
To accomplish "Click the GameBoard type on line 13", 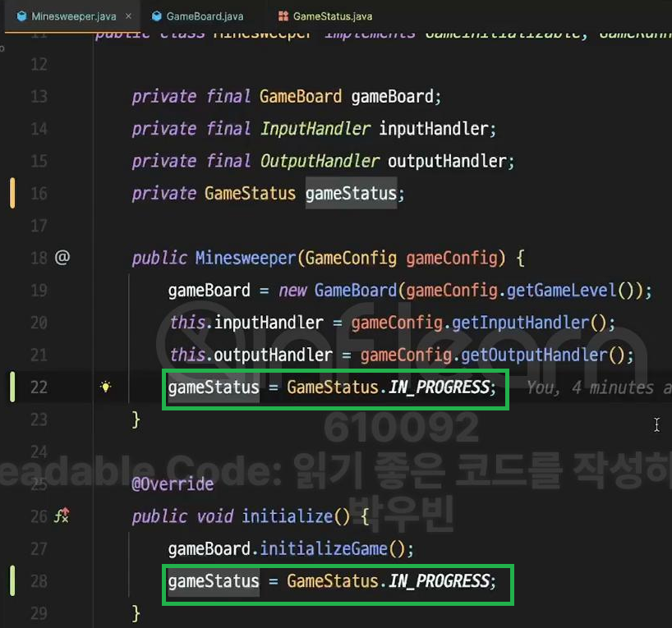I will pos(301,96).
